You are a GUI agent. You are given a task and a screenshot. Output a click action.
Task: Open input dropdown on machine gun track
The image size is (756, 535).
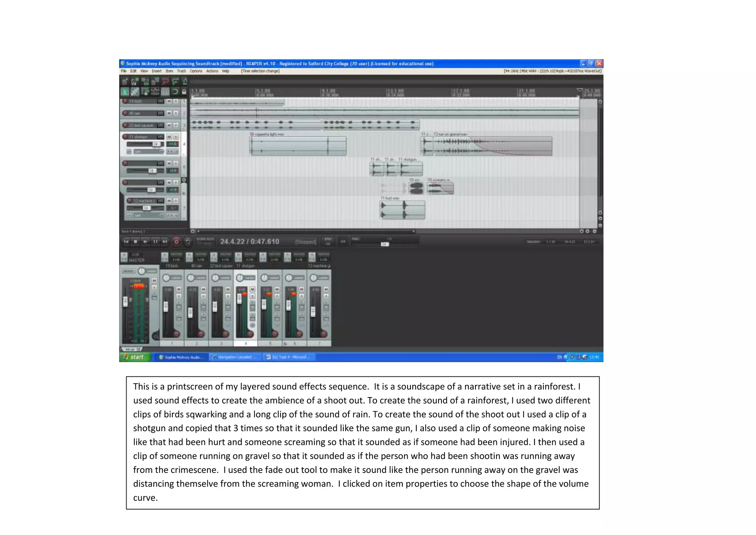(x=148, y=215)
